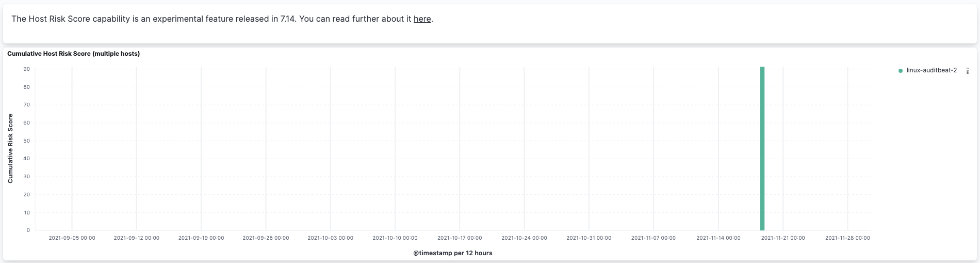Open the legend options three-dot icon
This screenshot has width=980, height=263.
(967, 71)
